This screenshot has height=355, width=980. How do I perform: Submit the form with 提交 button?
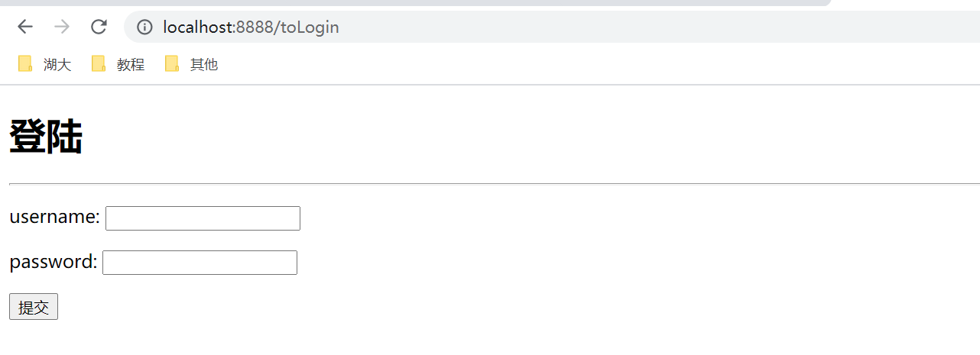point(34,307)
